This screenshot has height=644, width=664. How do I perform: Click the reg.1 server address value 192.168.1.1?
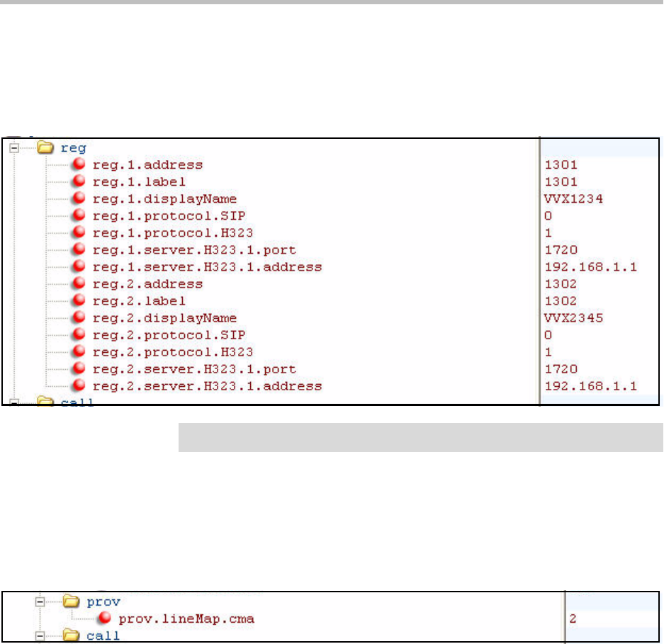tap(590, 267)
